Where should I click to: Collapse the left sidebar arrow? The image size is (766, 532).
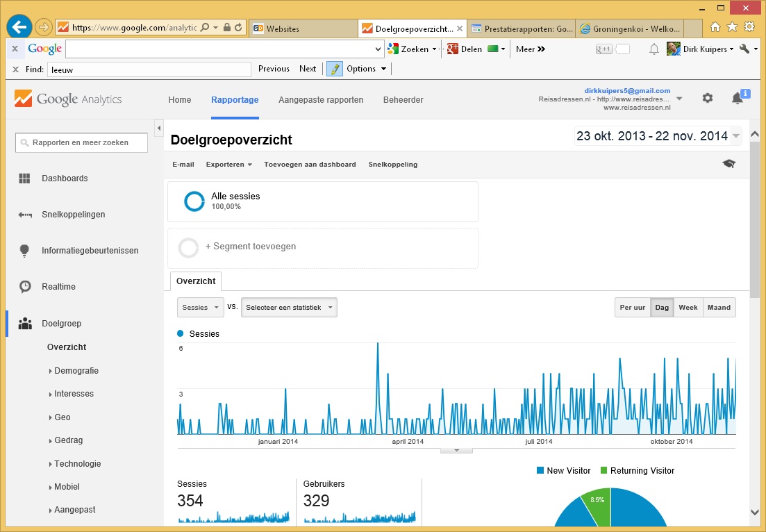pos(159,128)
